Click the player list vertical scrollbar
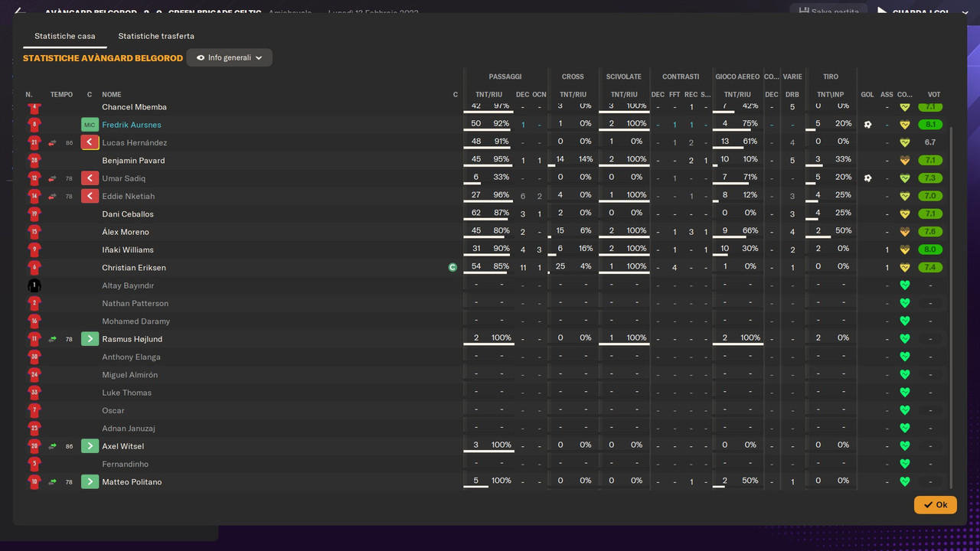This screenshot has height=551, width=980. 952,306
